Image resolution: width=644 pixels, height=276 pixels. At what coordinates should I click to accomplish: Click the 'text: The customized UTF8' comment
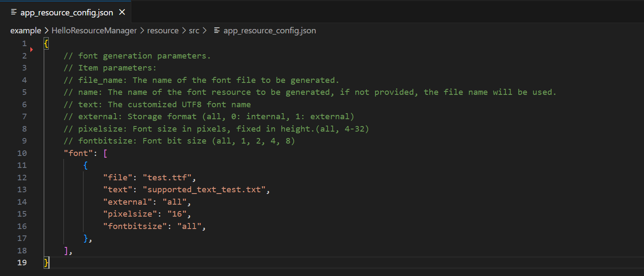[157, 105]
